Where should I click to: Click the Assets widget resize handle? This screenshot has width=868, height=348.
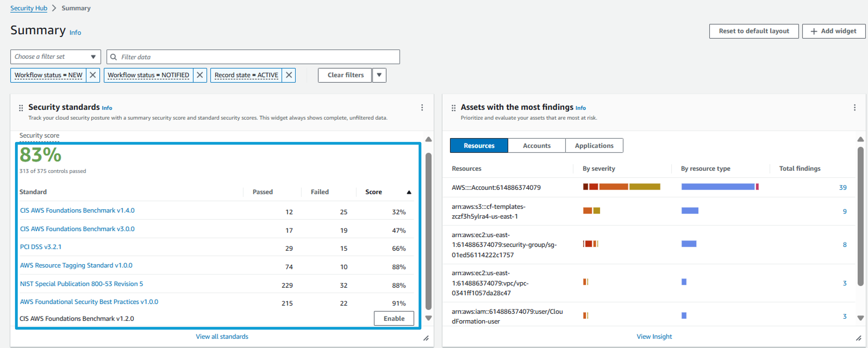tap(859, 338)
